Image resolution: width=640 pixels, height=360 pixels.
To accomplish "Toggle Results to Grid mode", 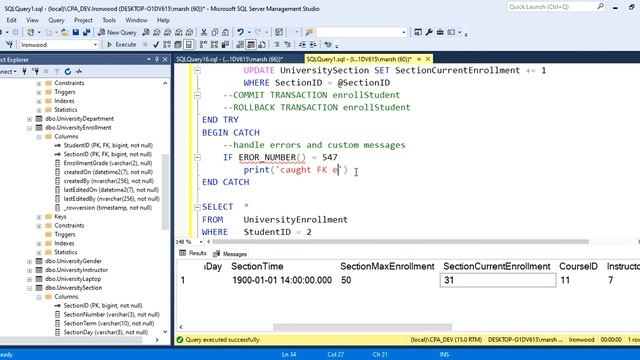I will point(251,44).
